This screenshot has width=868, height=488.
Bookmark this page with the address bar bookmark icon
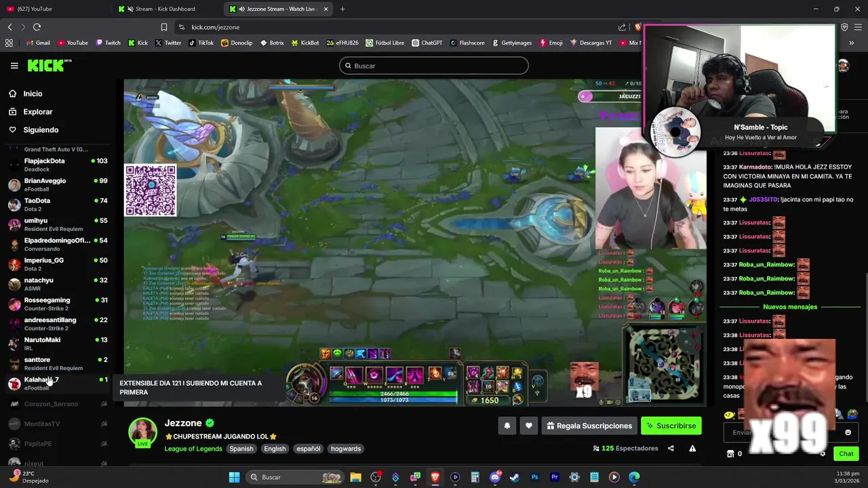163,27
